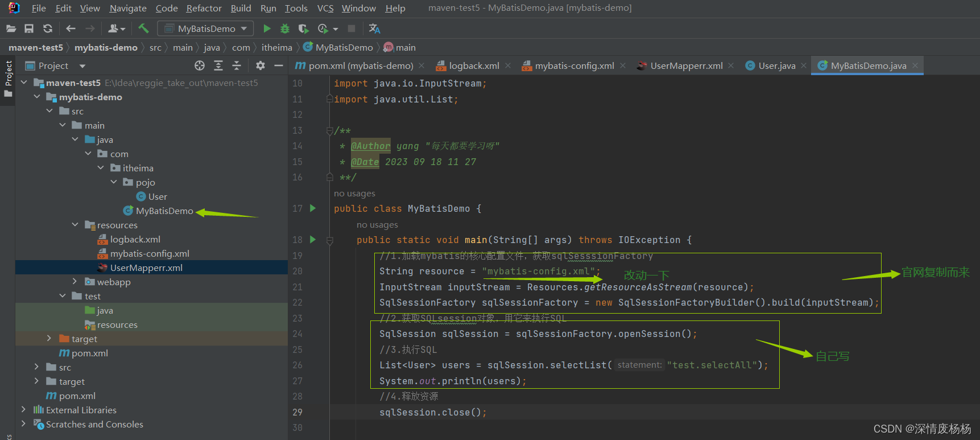Open the Navigate menu
The width and height of the screenshot is (980, 440).
pos(128,8)
